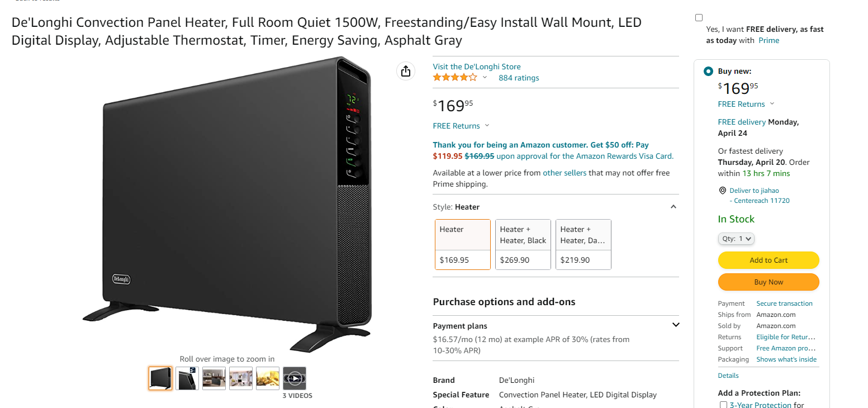Check the free Prime delivery checkbox

point(699,18)
